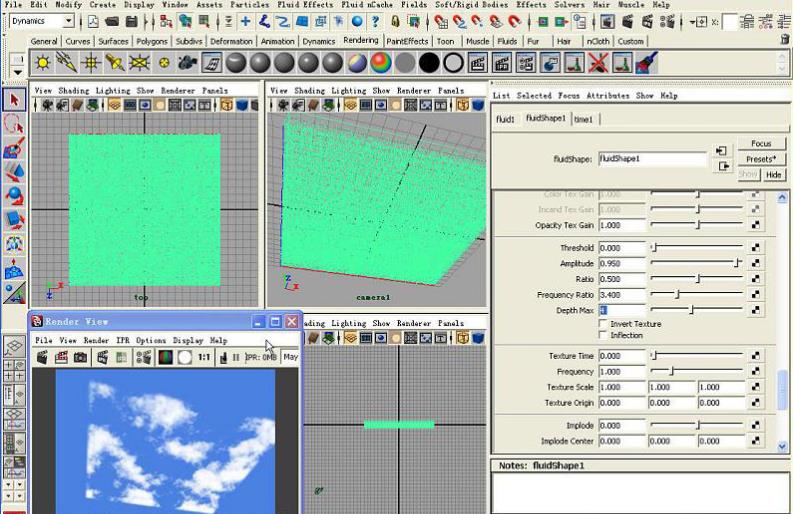Assign the black surface shader sphere
793x514 pixels.
pos(429,63)
